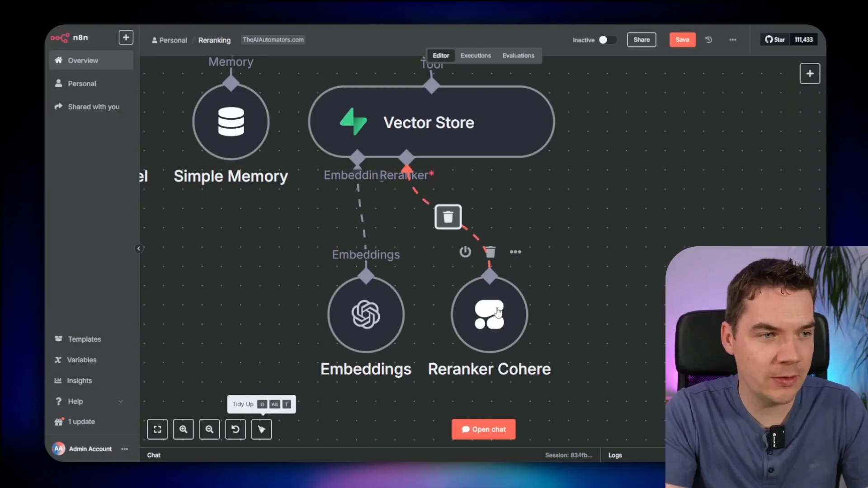
Task: Click the Personal breadcrumb link
Action: (170, 40)
